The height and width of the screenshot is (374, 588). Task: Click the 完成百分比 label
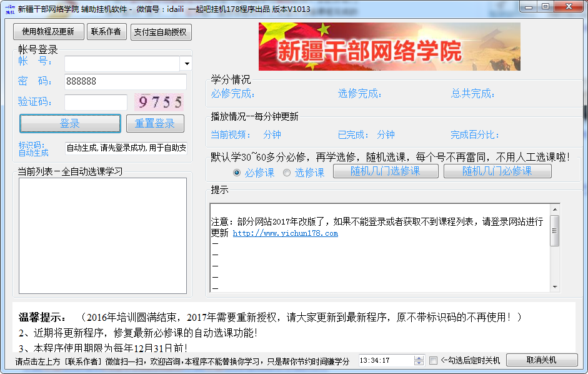(475, 135)
